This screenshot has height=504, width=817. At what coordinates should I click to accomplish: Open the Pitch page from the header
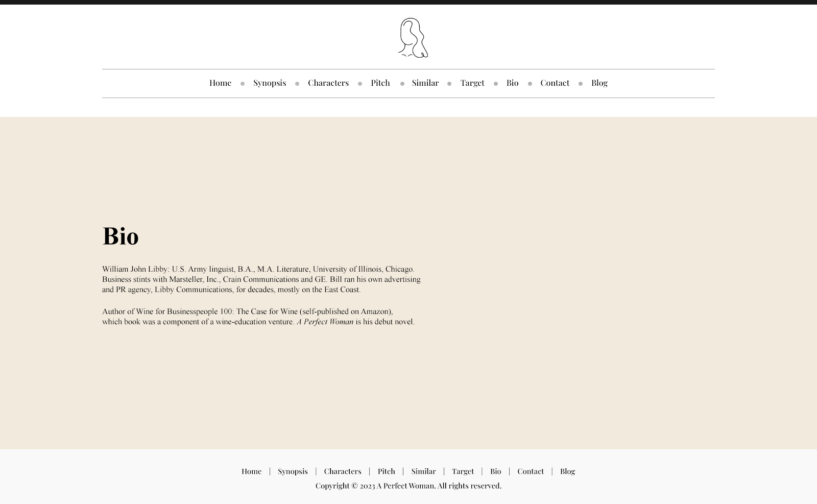point(380,83)
